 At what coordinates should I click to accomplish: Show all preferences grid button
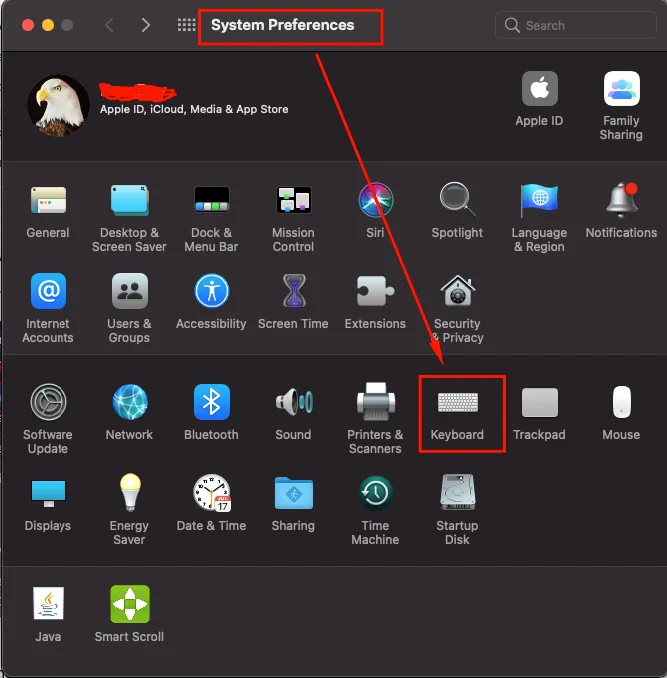[186, 25]
